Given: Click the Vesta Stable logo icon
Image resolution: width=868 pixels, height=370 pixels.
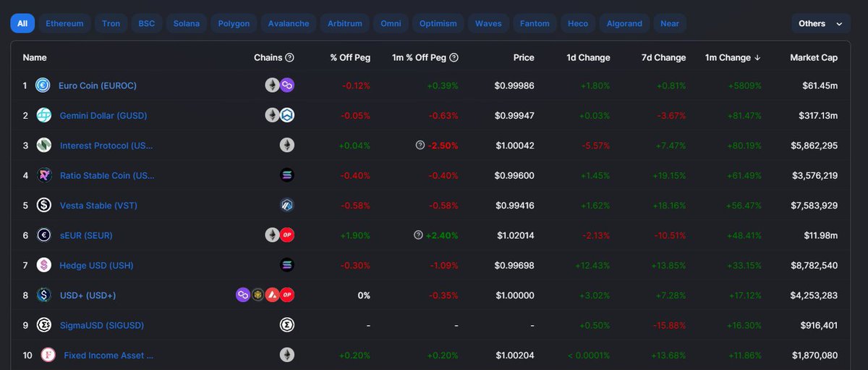Looking at the screenshot, I should [x=44, y=205].
